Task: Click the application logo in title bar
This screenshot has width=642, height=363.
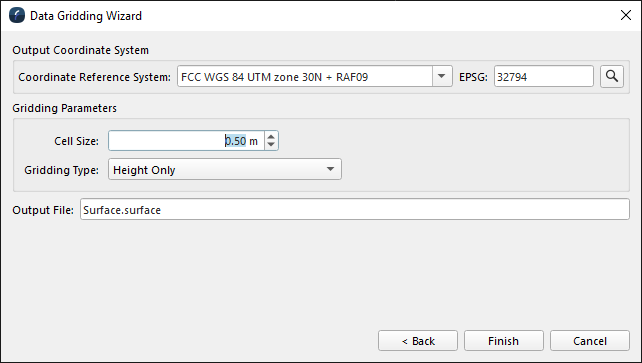Action: [17, 16]
